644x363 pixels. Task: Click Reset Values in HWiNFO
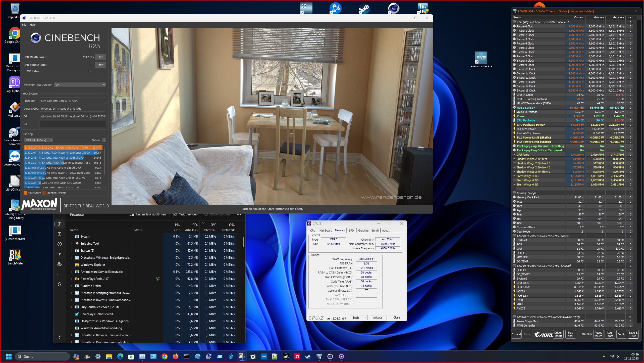(x=598, y=334)
